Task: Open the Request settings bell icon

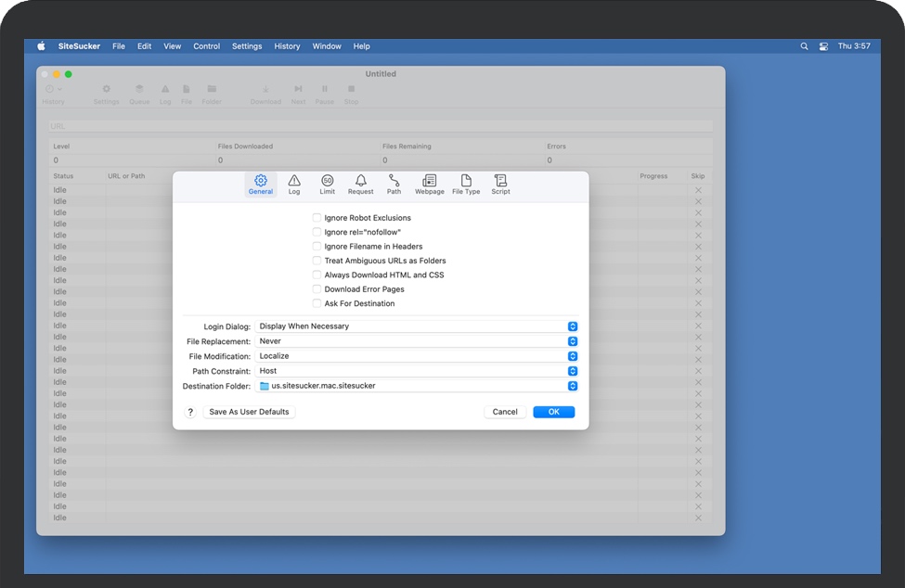Action: 360,184
